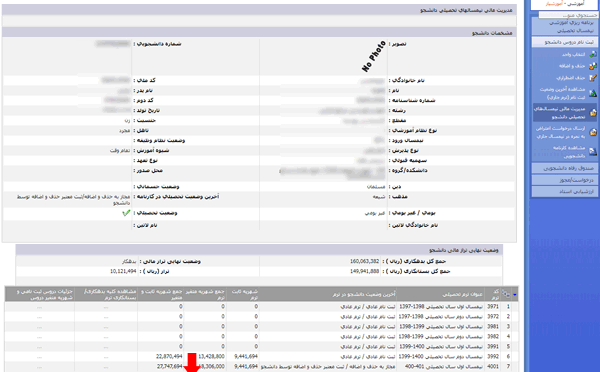Click the مشاهده کارنامه دانشجویی icon

[x=592, y=152]
